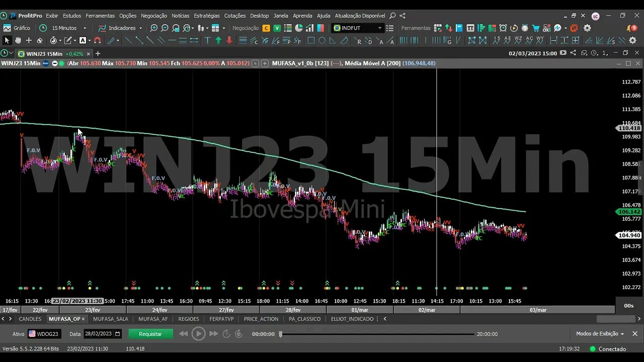Switch to the MUFASA_SALA tab
The image size is (644, 362).
click(x=111, y=319)
